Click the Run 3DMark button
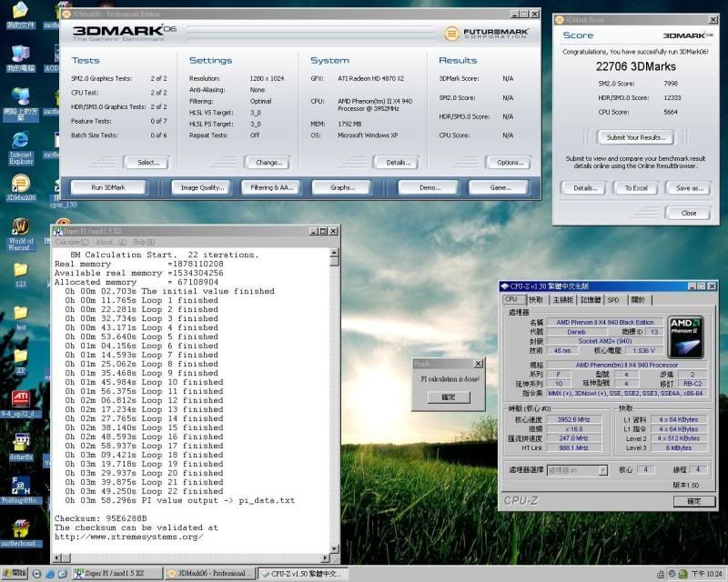The image size is (728, 582). tap(108, 187)
